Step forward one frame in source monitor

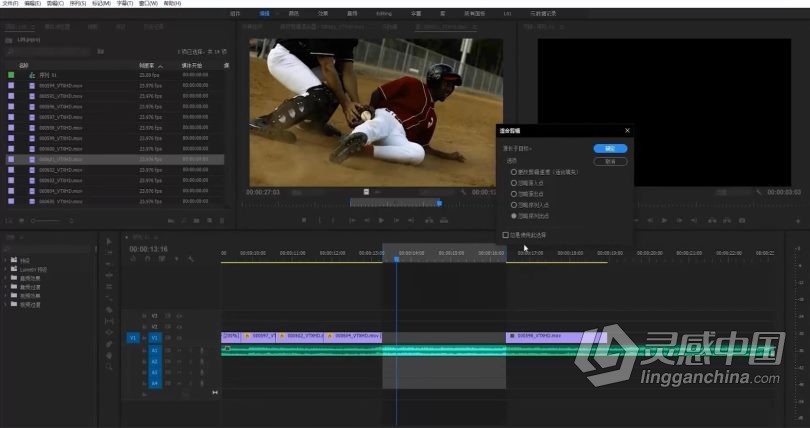click(396, 220)
